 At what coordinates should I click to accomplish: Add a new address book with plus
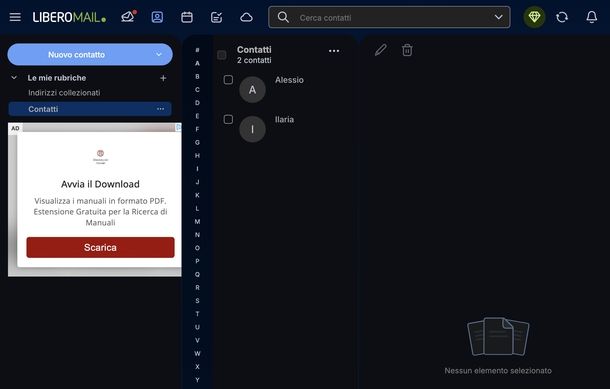(x=163, y=78)
